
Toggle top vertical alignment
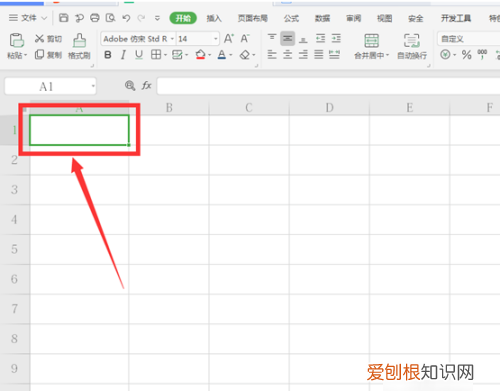pos(272,39)
